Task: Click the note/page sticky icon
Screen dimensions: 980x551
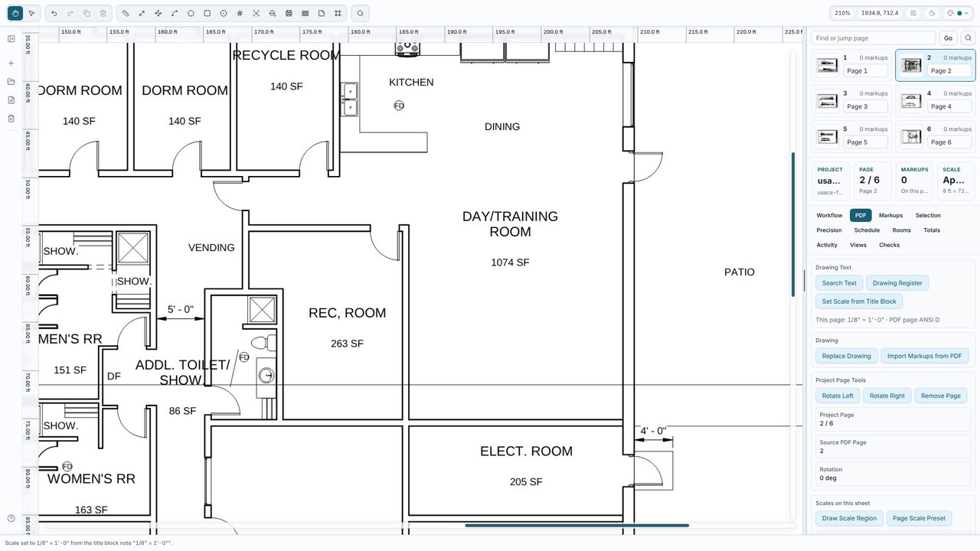Action: pos(322,13)
